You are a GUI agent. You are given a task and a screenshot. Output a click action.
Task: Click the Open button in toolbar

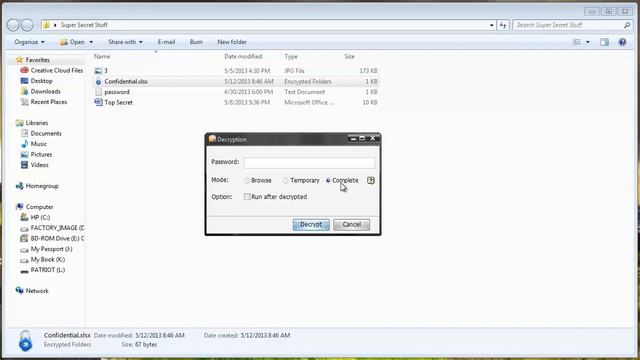pos(73,42)
